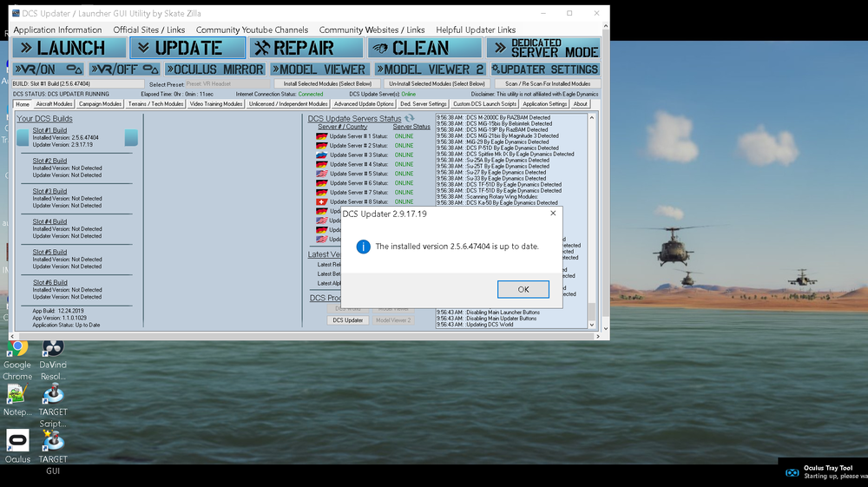Open Community Youtube Channels menu

point(252,30)
